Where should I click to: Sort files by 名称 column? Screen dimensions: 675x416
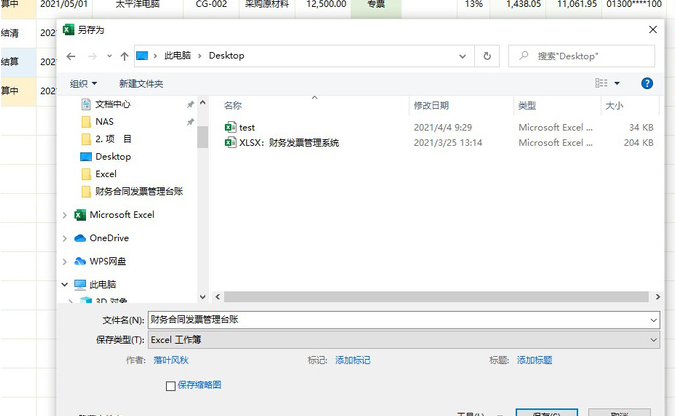coord(233,106)
